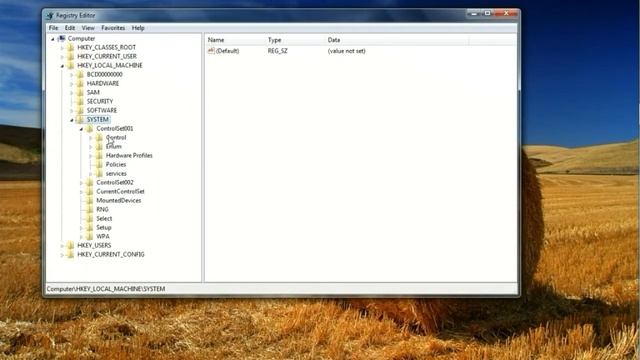The image size is (640, 360).
Task: Select the REG_SZ type cell
Action: click(x=278, y=51)
